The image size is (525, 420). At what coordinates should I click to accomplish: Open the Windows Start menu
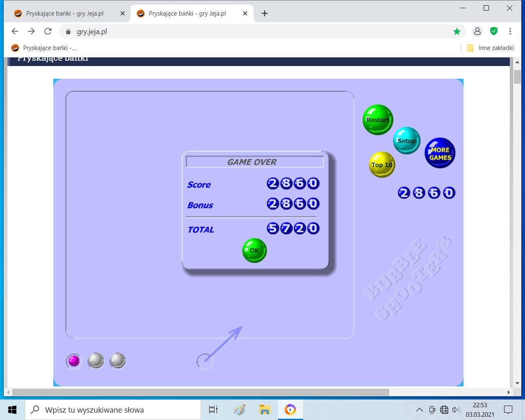tap(12, 410)
